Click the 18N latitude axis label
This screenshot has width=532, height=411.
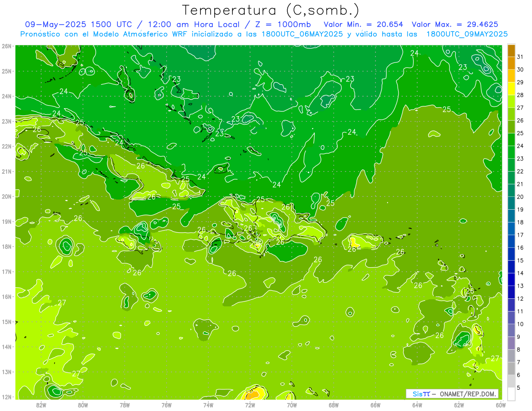pos(6,247)
